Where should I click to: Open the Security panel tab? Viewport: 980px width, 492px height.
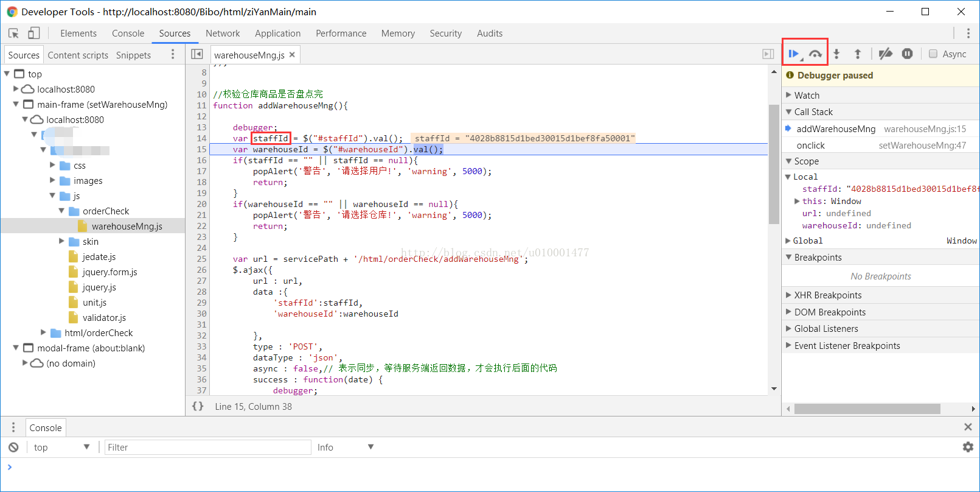(x=445, y=33)
